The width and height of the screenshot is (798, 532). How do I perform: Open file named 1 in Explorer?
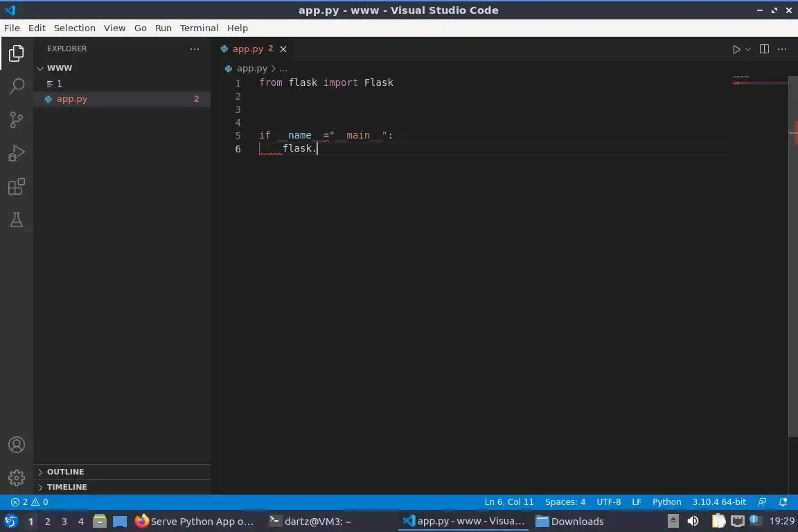pyautogui.click(x=122, y=84)
